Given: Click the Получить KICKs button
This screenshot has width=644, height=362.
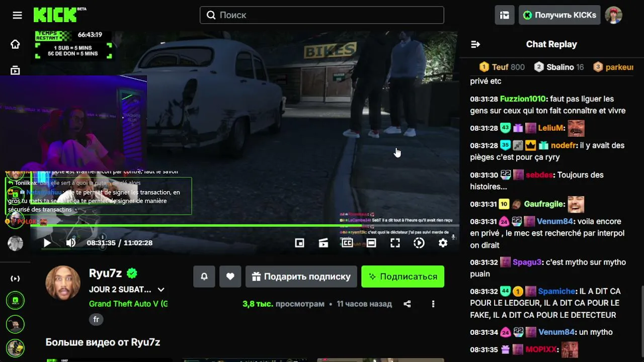Looking at the screenshot, I should [x=559, y=15].
